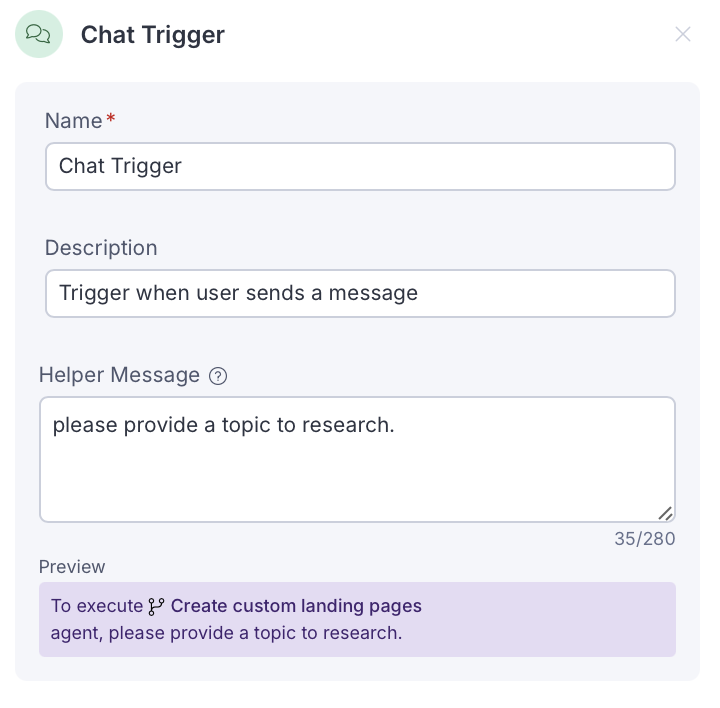Click the 'Helper Message' label
720x708 pixels.
[x=119, y=375]
